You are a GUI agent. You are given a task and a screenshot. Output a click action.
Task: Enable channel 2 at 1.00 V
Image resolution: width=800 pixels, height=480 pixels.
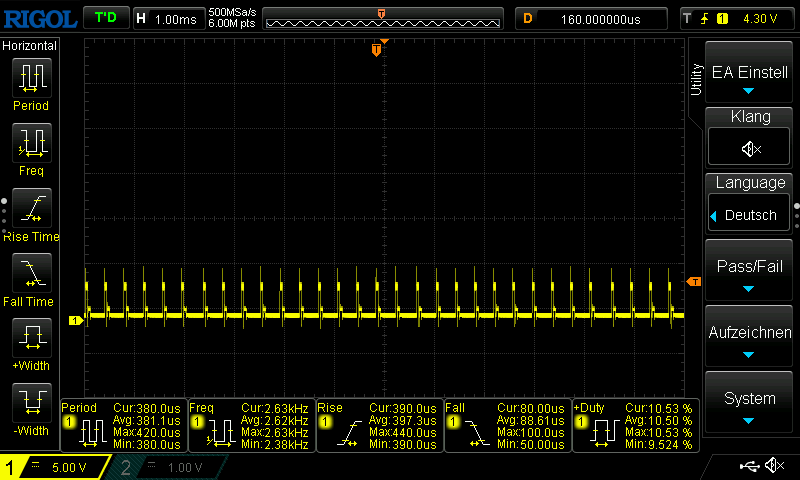coord(169,467)
